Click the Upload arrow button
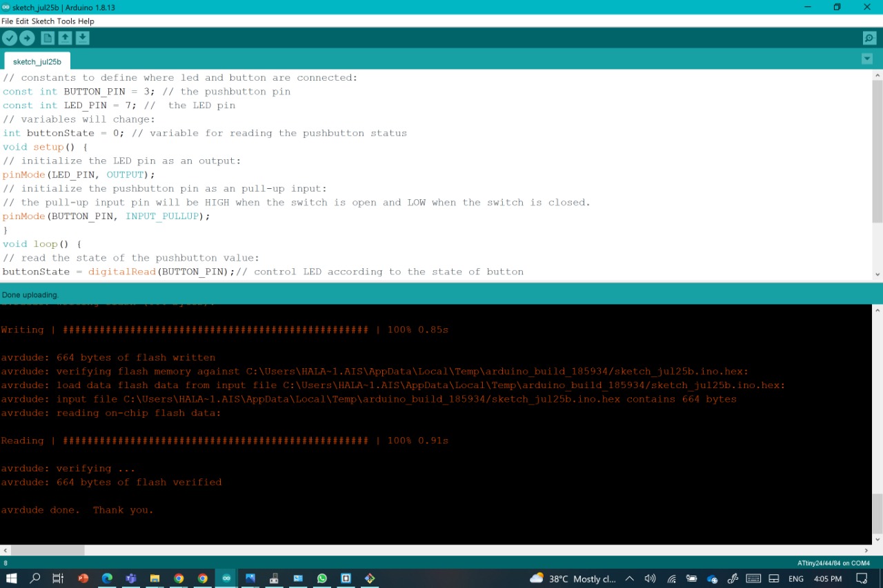 [27, 39]
